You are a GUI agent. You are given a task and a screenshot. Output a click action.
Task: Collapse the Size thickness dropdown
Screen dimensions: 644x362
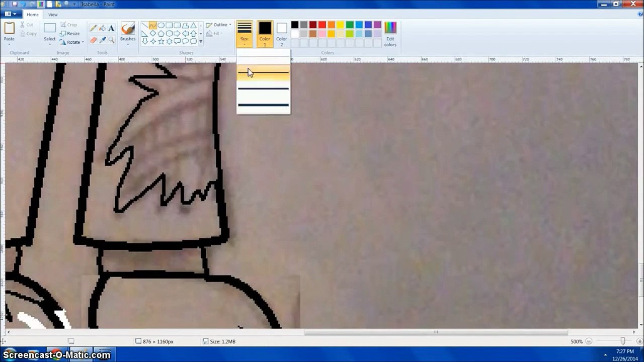[244, 34]
